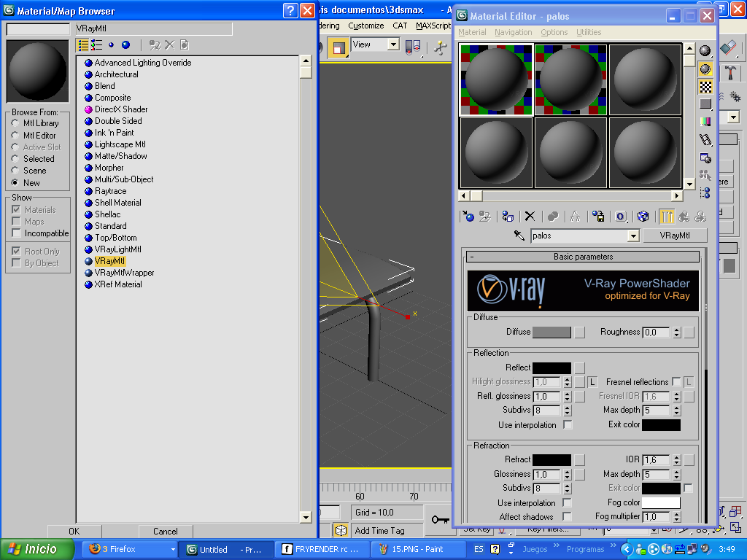747x560 pixels.
Task: Open Inicio start menu
Action: (x=37, y=549)
